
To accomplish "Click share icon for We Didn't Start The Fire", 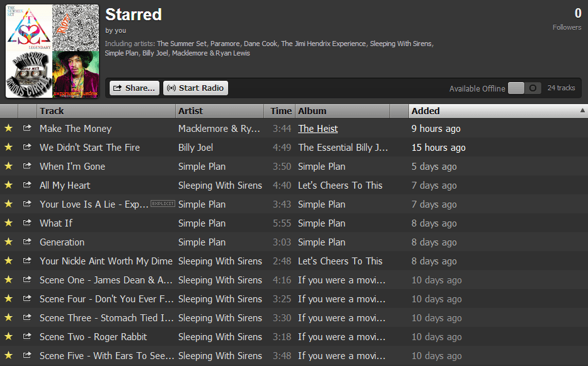I will [27, 147].
